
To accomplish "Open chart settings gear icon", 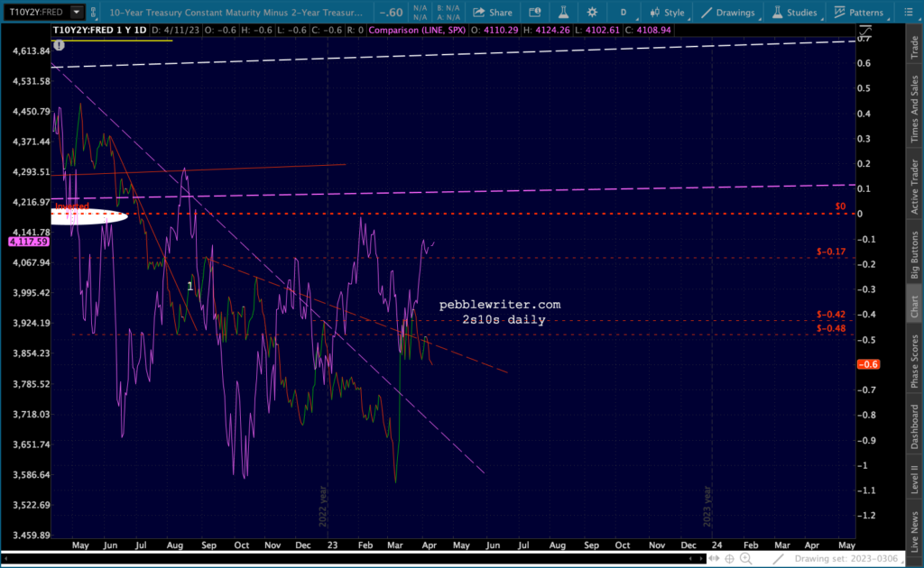I will (591, 13).
